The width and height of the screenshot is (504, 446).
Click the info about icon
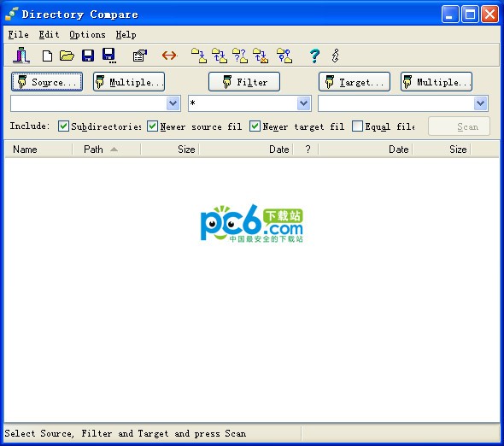(x=335, y=56)
